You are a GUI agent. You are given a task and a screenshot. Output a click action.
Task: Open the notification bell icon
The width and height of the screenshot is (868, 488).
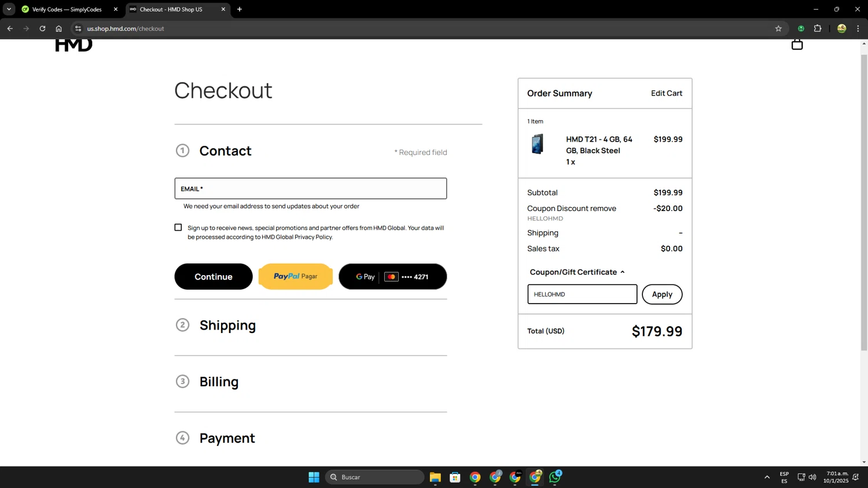tap(856, 477)
